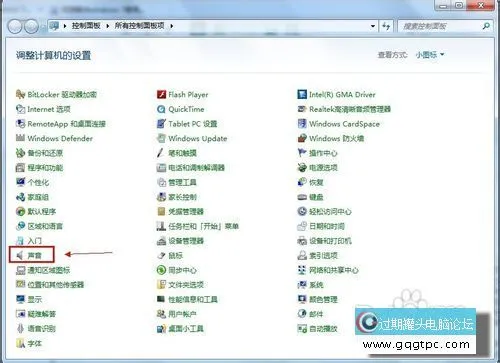Open the 显示 link
This screenshot has height=363, width=500.
pos(35,299)
